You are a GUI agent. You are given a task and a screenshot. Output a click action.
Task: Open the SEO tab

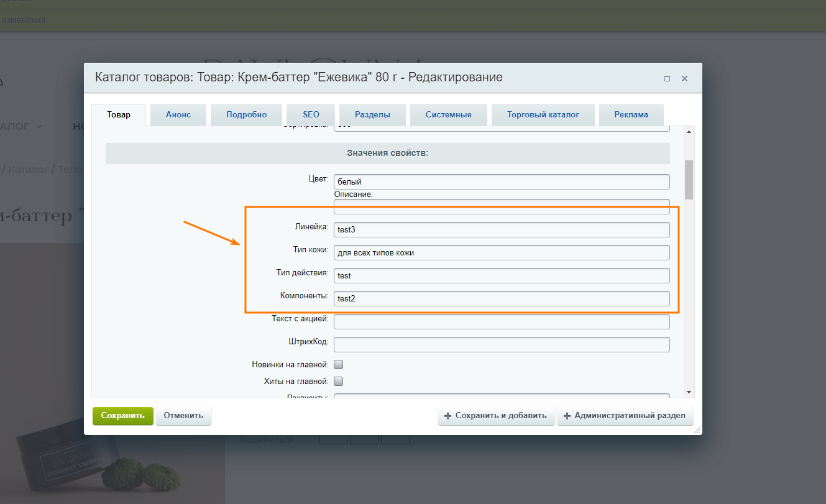tap(311, 114)
